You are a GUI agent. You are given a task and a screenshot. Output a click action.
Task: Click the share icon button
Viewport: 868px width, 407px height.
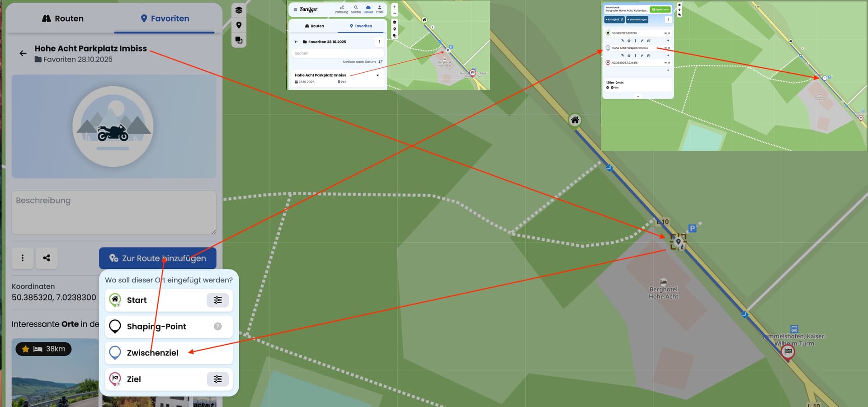pos(46,258)
